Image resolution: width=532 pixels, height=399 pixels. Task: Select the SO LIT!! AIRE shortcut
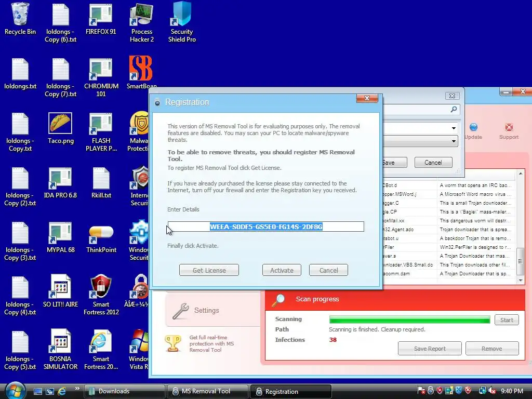tap(60, 291)
